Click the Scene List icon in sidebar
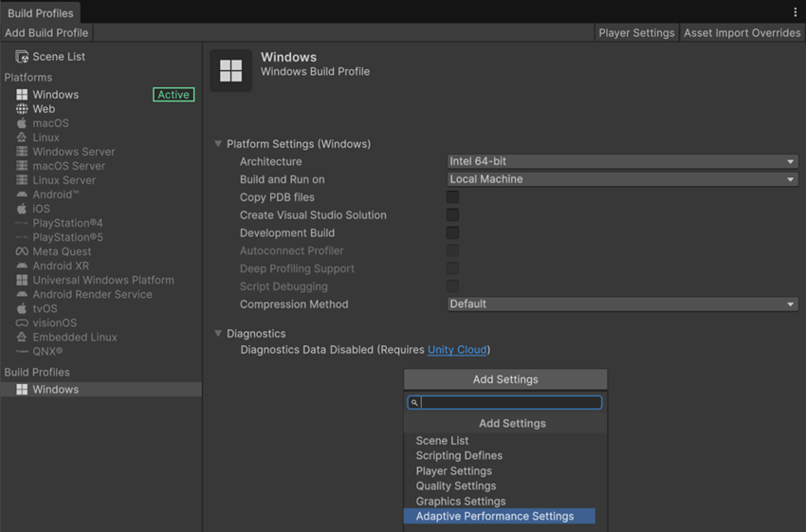The width and height of the screenshot is (806, 532). coord(22,57)
